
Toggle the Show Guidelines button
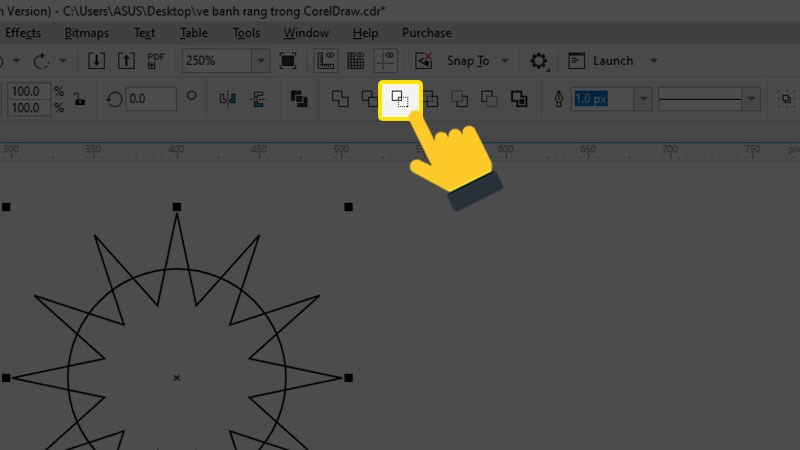(x=386, y=61)
